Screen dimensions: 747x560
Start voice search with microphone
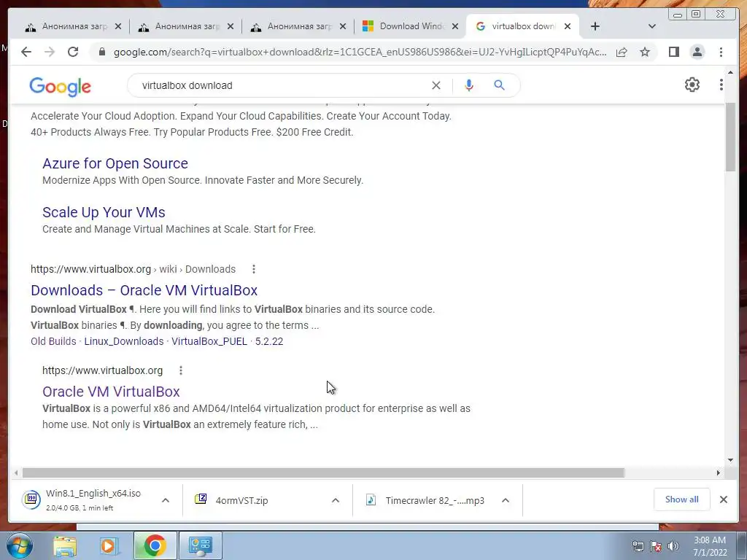[x=469, y=85]
